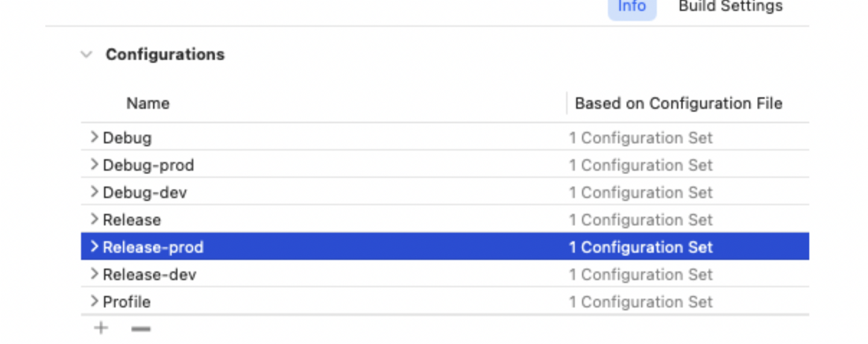Expand the Profile configuration chevron
The image size is (868, 344).
point(94,301)
